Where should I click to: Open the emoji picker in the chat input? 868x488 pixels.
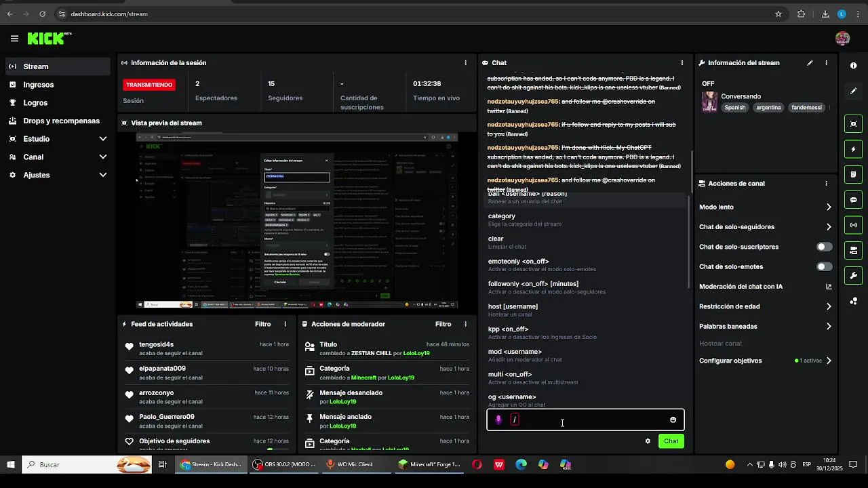[x=673, y=420]
